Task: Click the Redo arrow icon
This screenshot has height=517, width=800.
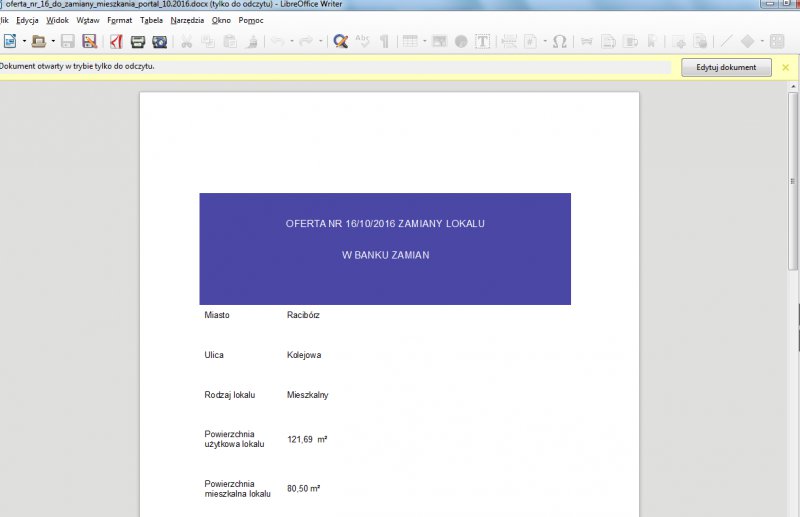Action: click(x=306, y=41)
